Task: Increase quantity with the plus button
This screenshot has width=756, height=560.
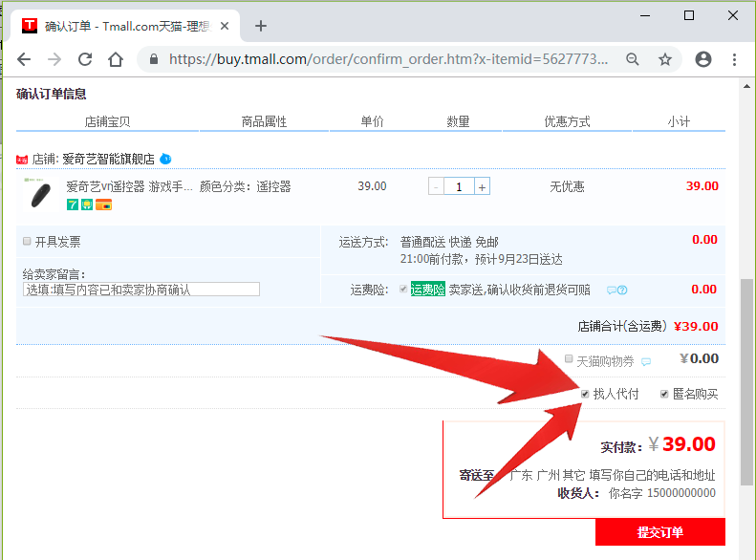Action: [482, 186]
